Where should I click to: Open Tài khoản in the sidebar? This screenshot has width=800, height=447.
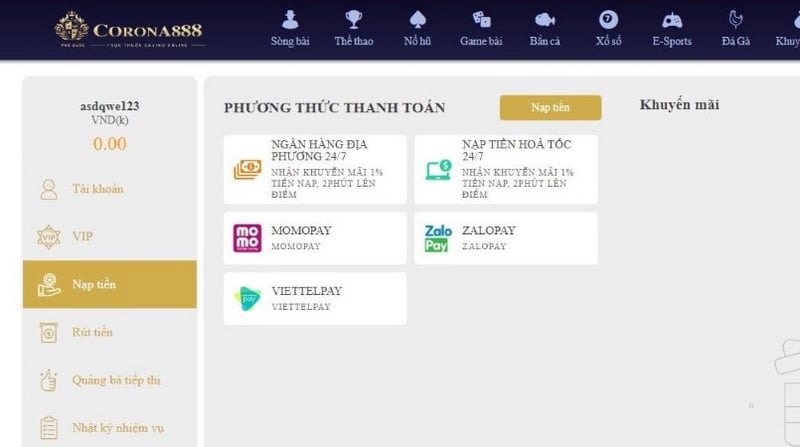[x=97, y=189]
